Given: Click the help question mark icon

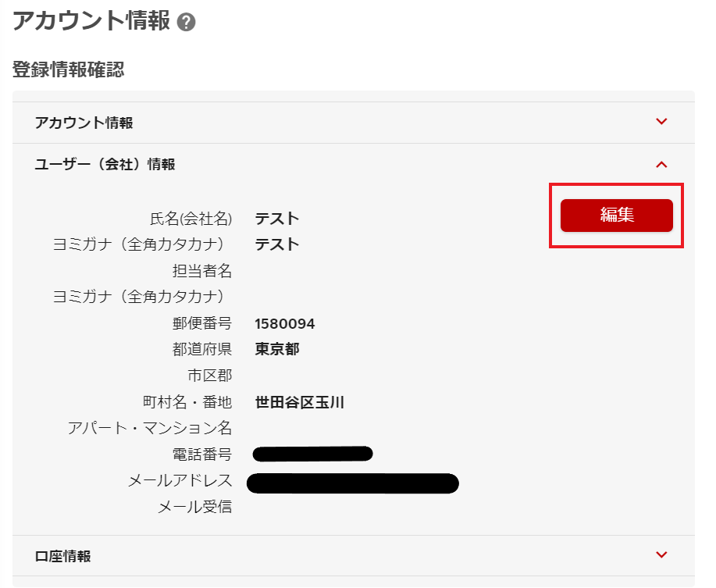Looking at the screenshot, I should pyautogui.click(x=186, y=23).
